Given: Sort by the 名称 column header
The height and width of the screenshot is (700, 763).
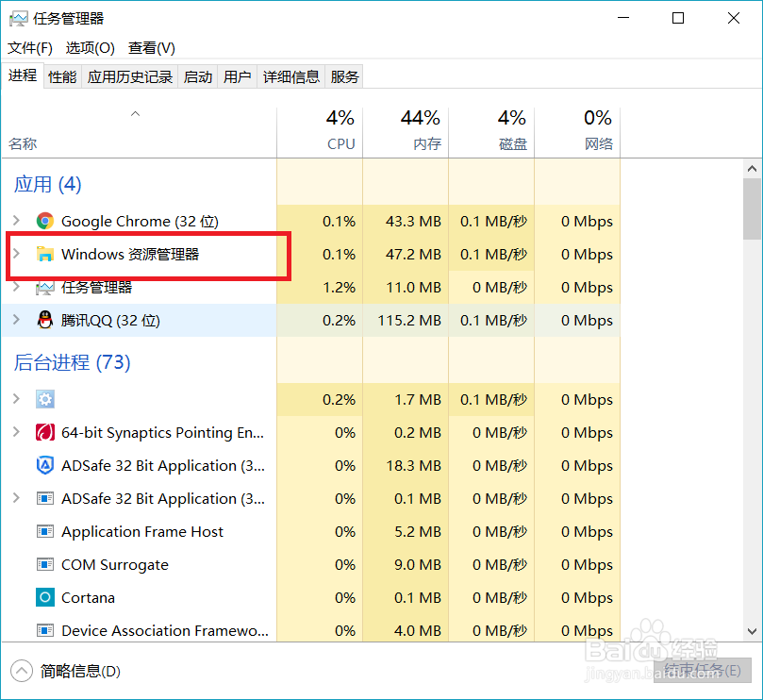Looking at the screenshot, I should (x=140, y=132).
